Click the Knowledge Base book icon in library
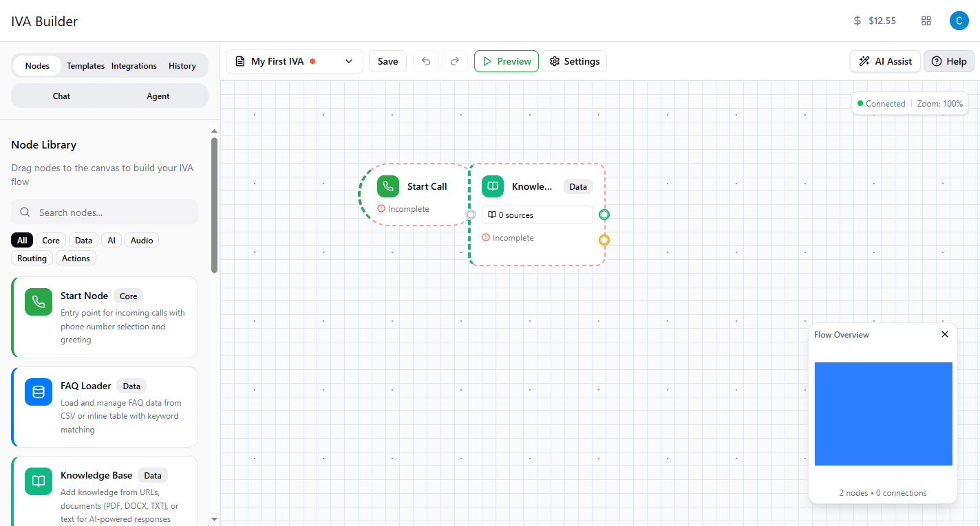This screenshot has height=526, width=980. coord(38,481)
